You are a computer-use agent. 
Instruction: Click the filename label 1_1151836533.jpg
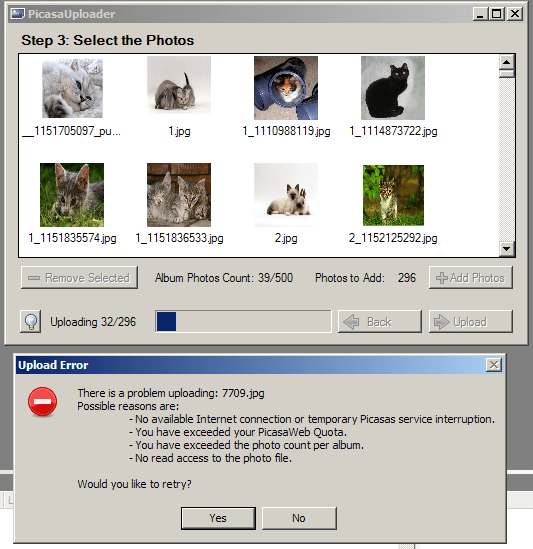point(179,238)
